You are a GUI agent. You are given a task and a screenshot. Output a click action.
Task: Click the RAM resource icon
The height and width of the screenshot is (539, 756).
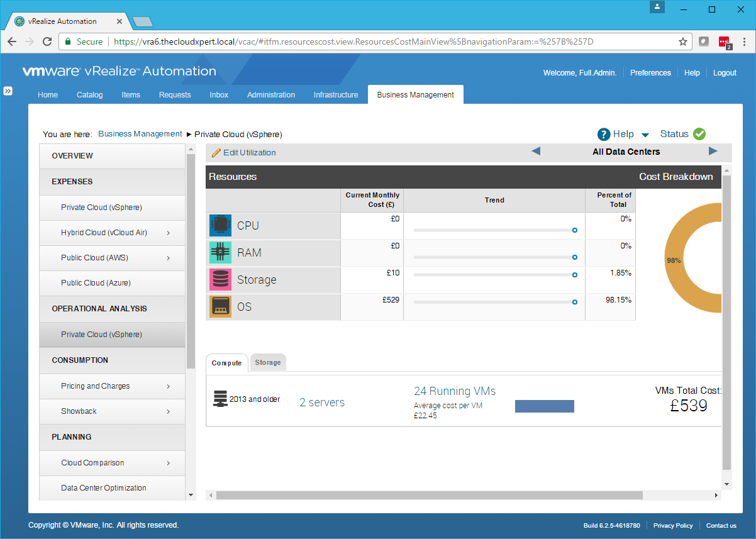[220, 253]
